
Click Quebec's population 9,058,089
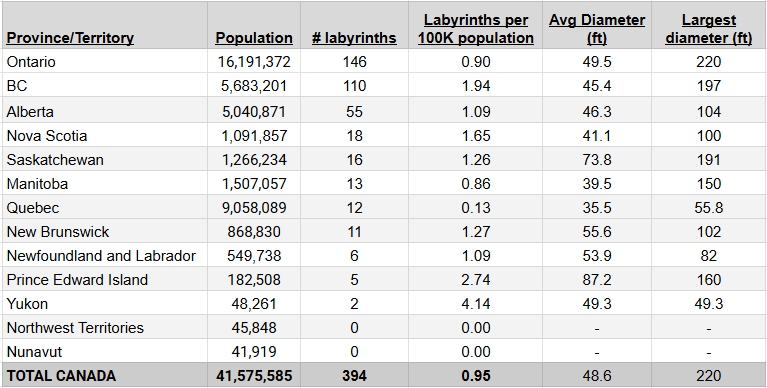(254, 208)
